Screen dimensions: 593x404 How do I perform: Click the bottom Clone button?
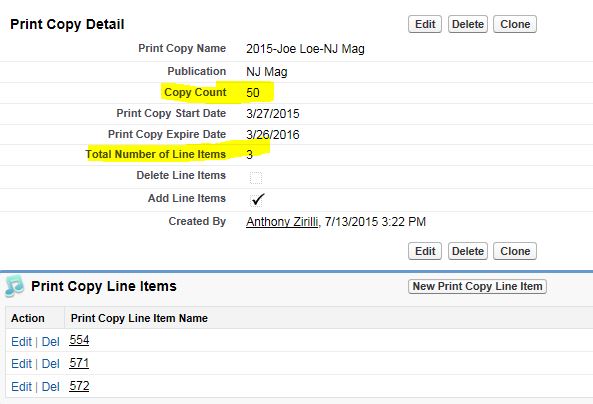[x=515, y=251]
